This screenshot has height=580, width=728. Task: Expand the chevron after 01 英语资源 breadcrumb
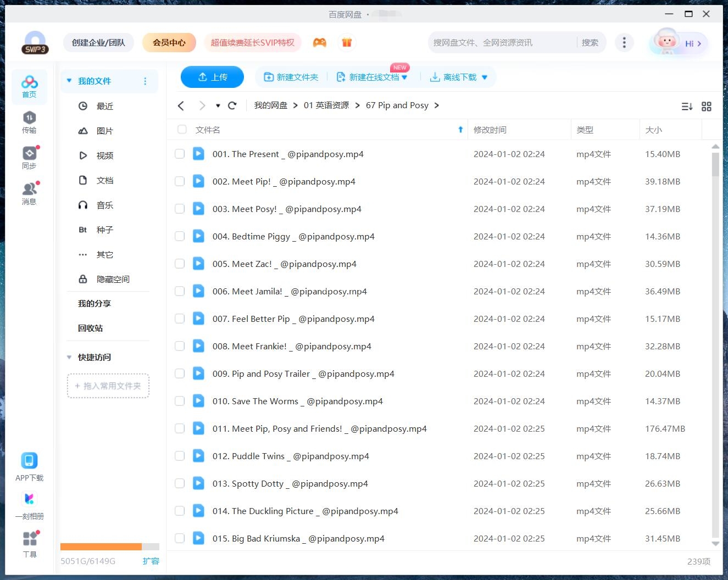358,105
